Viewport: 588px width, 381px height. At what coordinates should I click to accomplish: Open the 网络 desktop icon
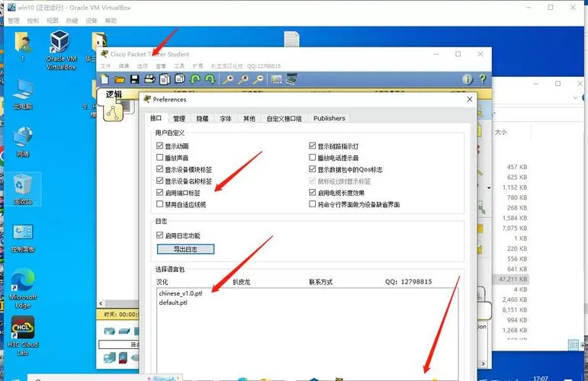click(23, 142)
